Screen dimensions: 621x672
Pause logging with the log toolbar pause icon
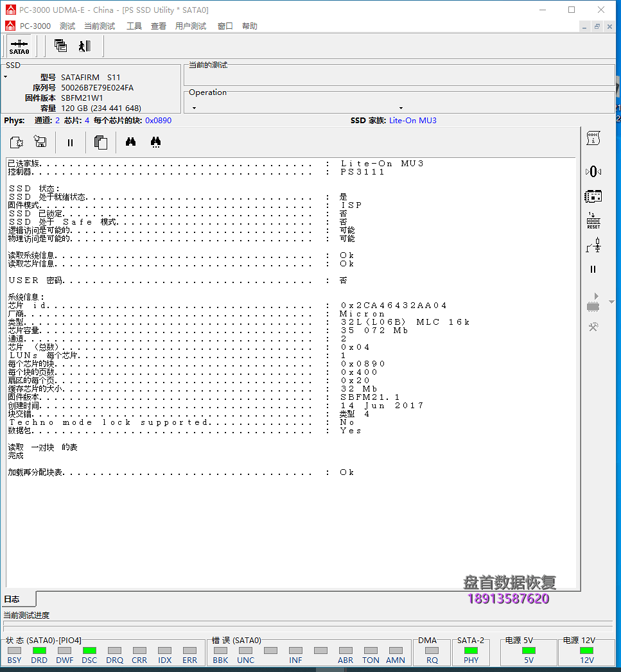pyautogui.click(x=71, y=142)
